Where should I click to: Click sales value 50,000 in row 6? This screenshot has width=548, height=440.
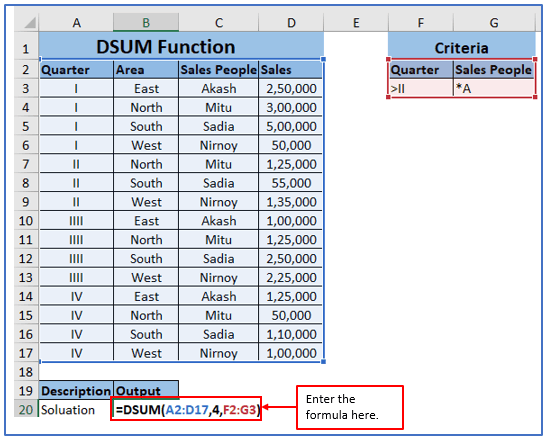pyautogui.click(x=291, y=145)
